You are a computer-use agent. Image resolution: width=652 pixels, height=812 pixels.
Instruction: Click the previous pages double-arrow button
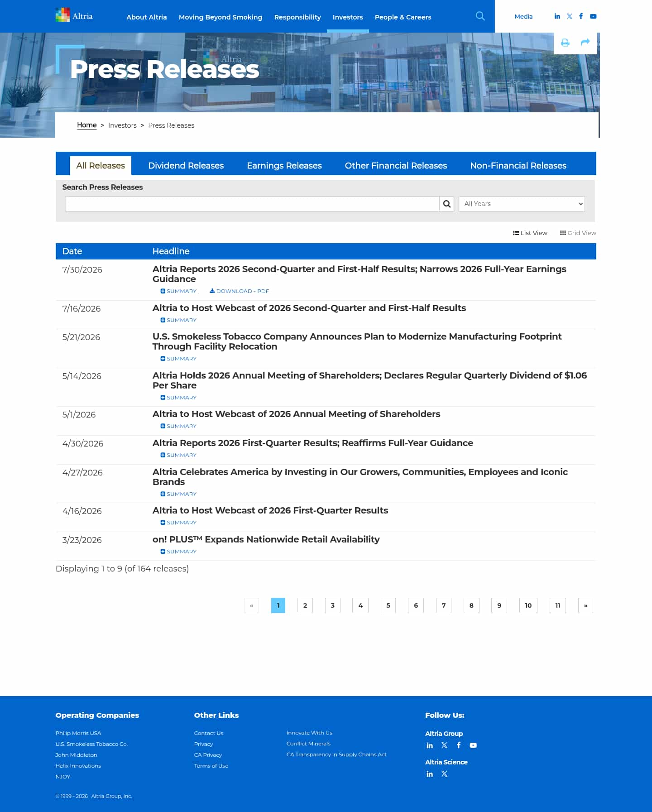(251, 605)
